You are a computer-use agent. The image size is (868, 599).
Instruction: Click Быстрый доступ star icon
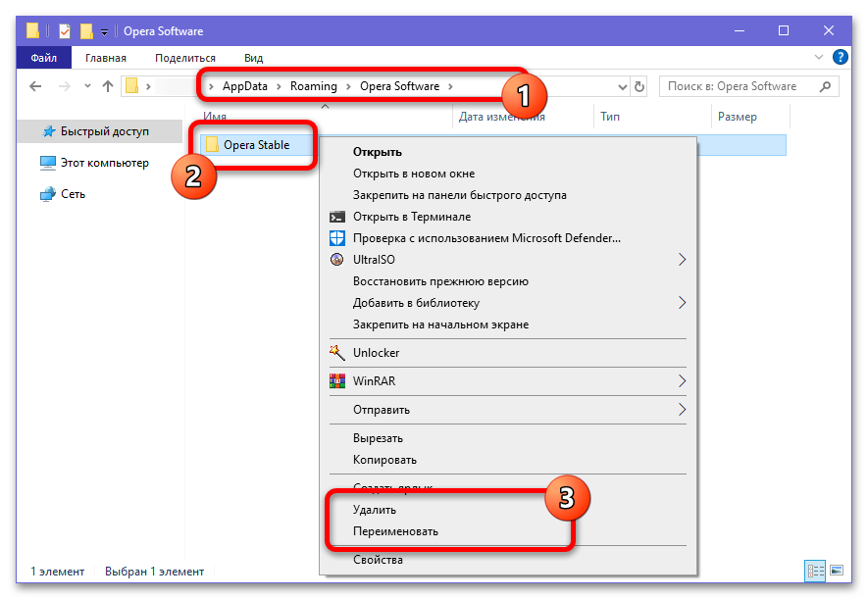click(x=49, y=131)
